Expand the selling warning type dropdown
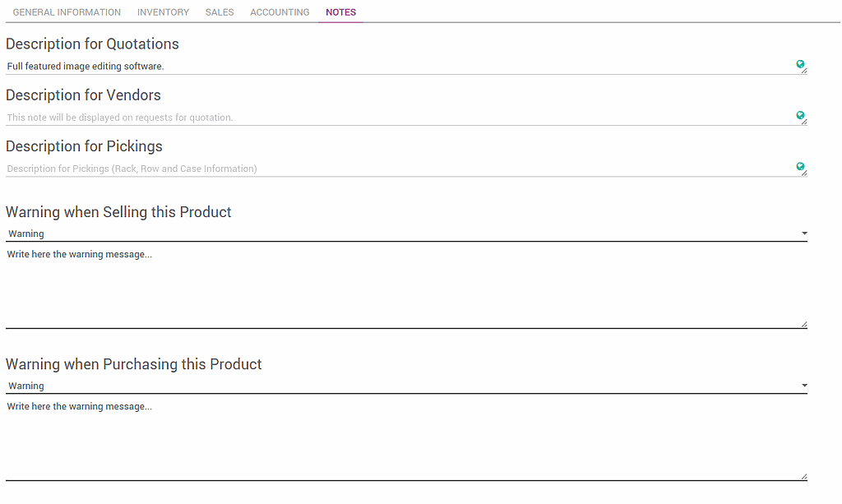Image resolution: width=842 pixels, height=504 pixels. pos(406,234)
